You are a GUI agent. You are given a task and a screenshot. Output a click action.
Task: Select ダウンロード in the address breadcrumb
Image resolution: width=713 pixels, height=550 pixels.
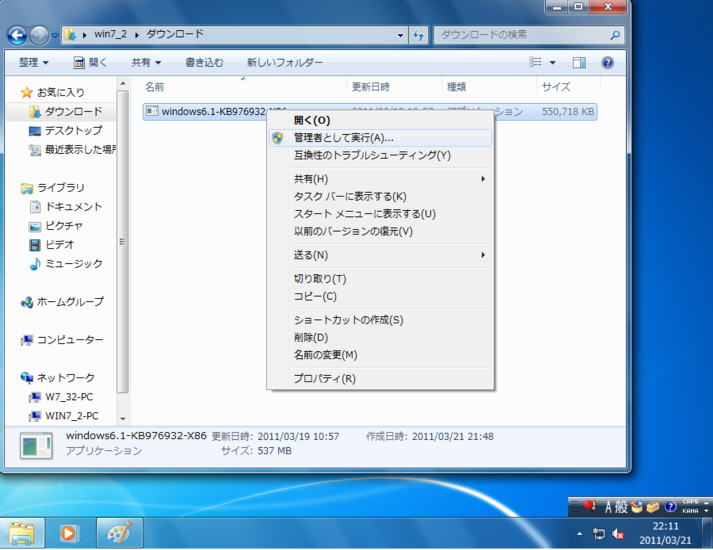(175, 34)
